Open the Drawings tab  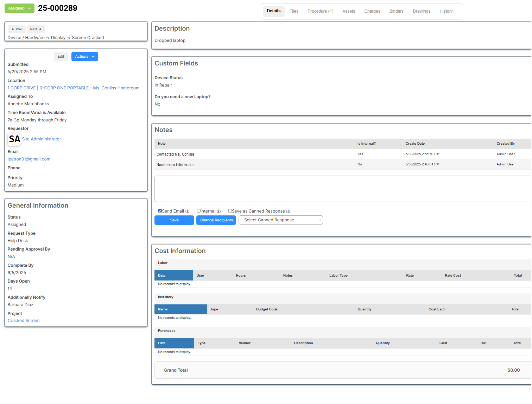point(422,11)
